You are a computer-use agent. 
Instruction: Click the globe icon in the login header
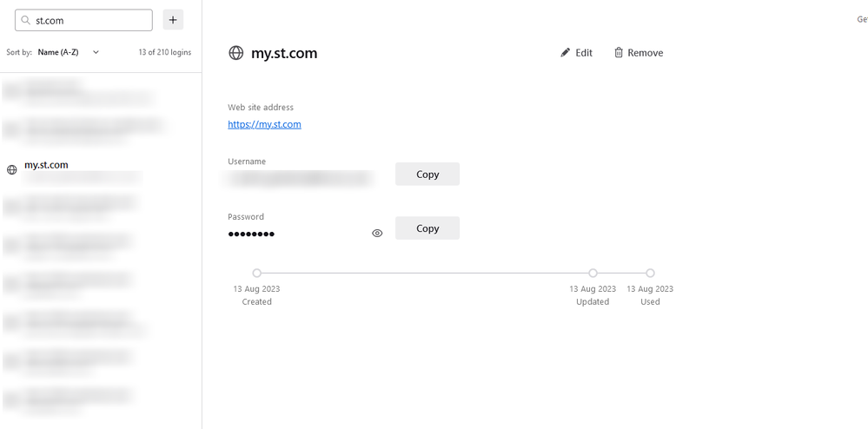[236, 53]
